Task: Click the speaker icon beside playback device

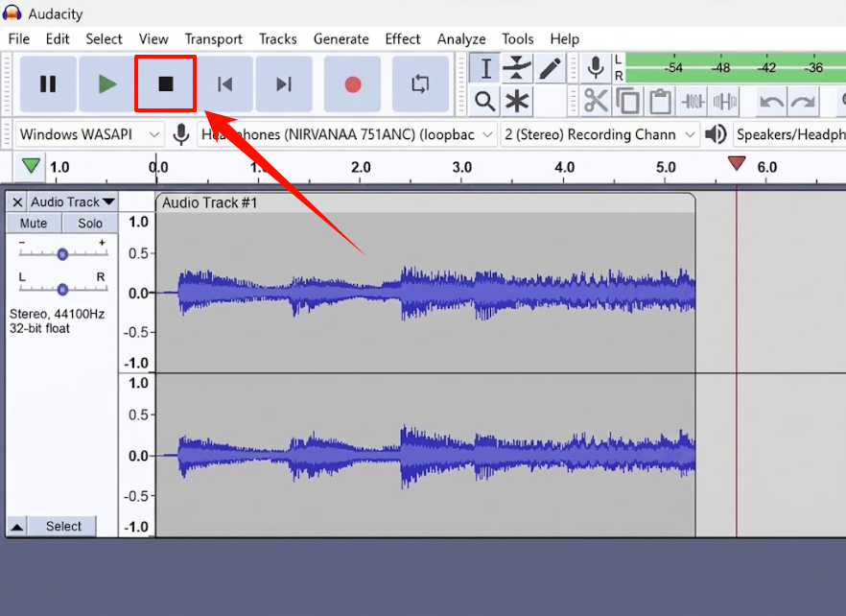Action: (x=716, y=134)
